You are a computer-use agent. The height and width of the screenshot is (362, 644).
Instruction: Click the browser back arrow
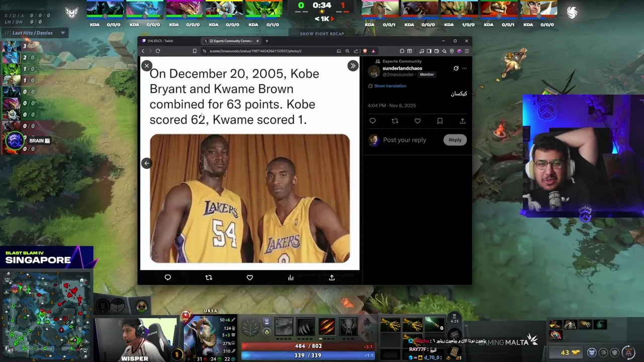143,51
